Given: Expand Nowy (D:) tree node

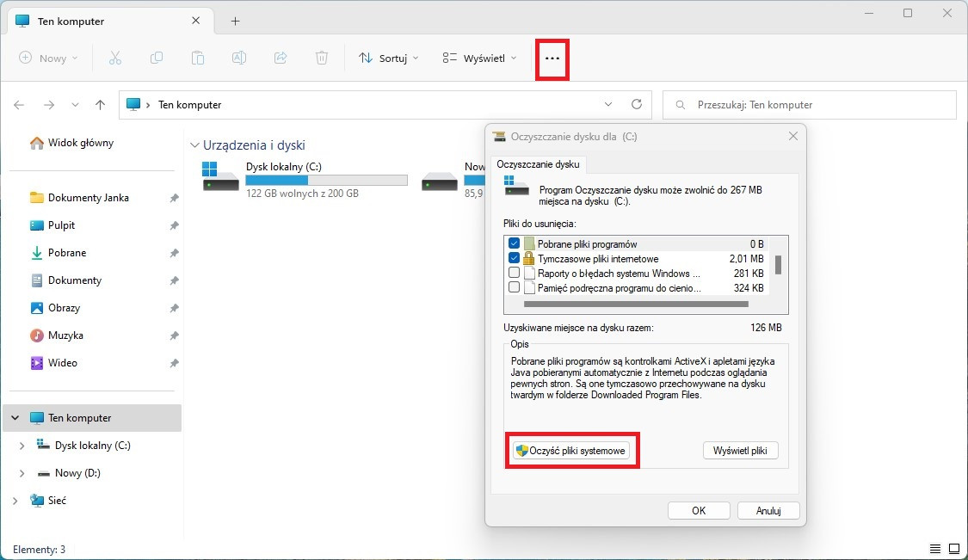Looking at the screenshot, I should tap(22, 474).
